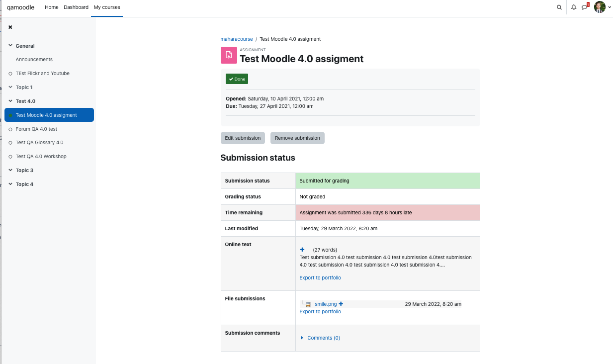Viewport: 613px width, 364px height.
Task: Open the notifications bell icon
Action: click(x=574, y=7)
